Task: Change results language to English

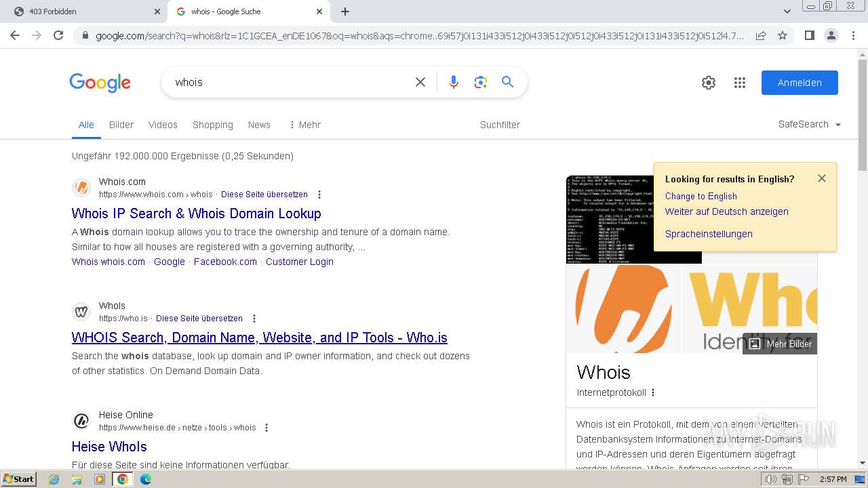Action: point(701,196)
